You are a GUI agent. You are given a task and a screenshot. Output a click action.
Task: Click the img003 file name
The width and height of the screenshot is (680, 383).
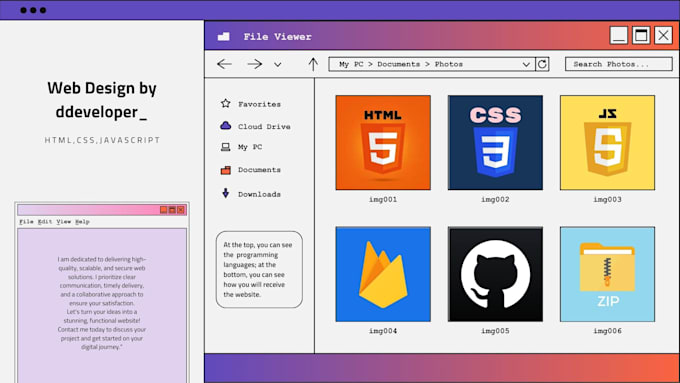[607, 200]
